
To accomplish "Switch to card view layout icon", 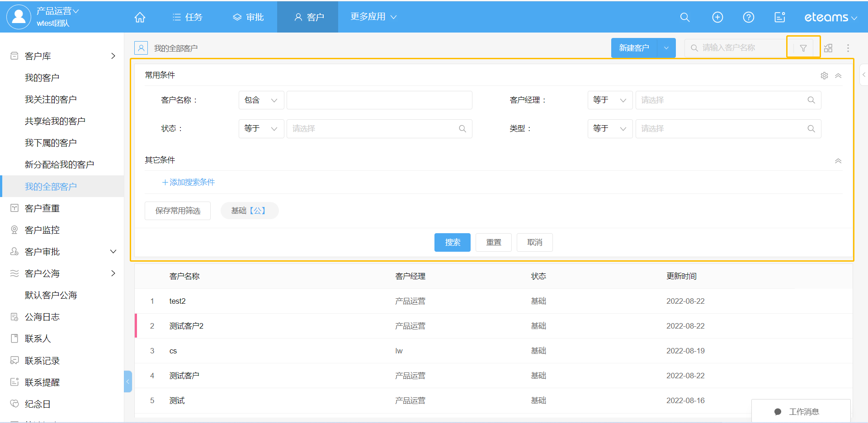I will [828, 48].
